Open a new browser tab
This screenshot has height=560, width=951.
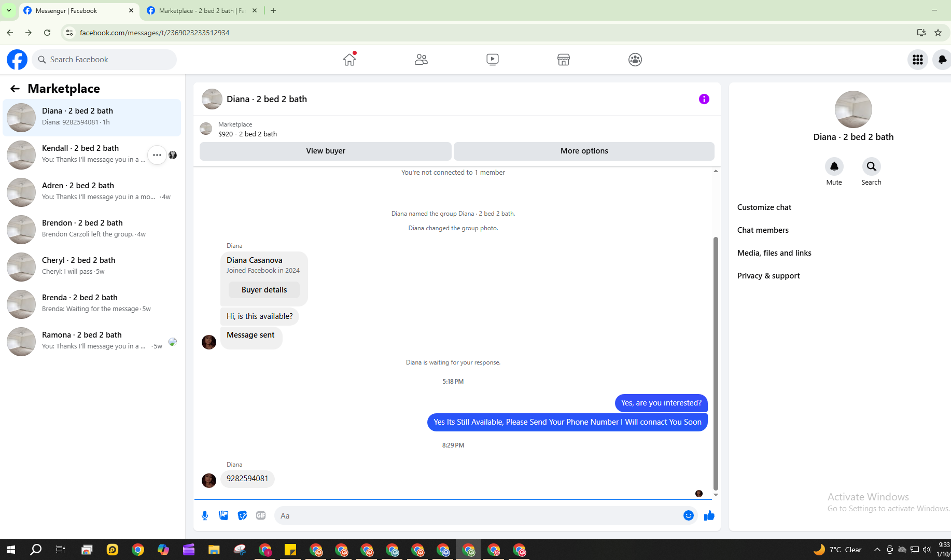click(273, 10)
